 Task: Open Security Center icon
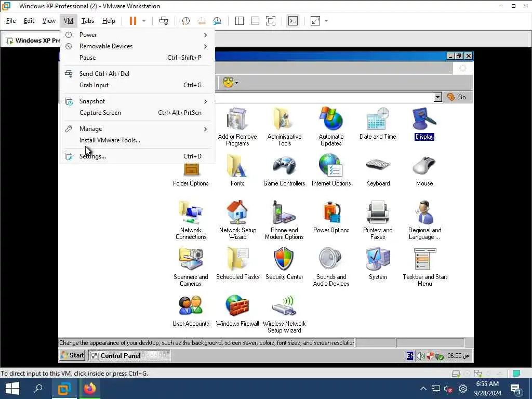point(284,264)
